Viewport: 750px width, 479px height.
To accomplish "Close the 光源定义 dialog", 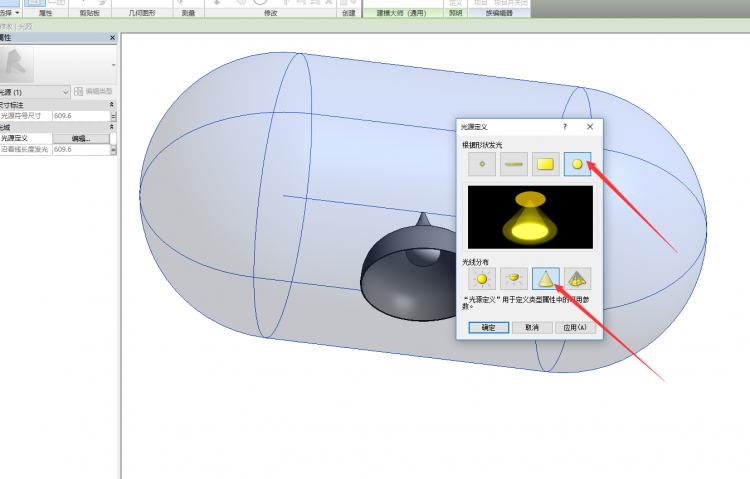I will click(x=590, y=127).
